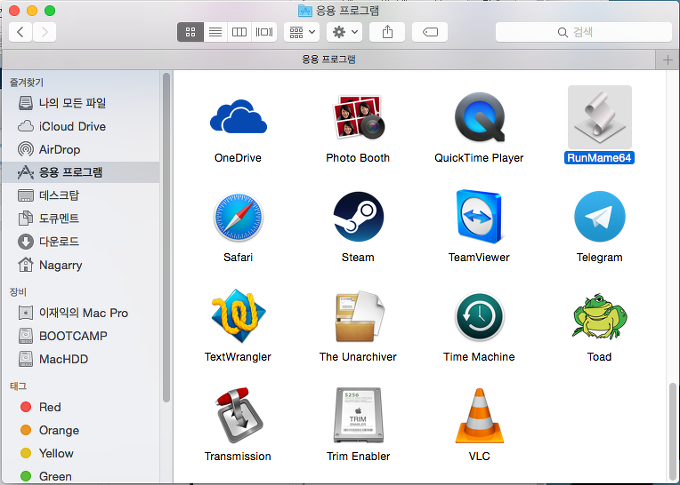Switch to Cover Flow view mode

(x=264, y=32)
